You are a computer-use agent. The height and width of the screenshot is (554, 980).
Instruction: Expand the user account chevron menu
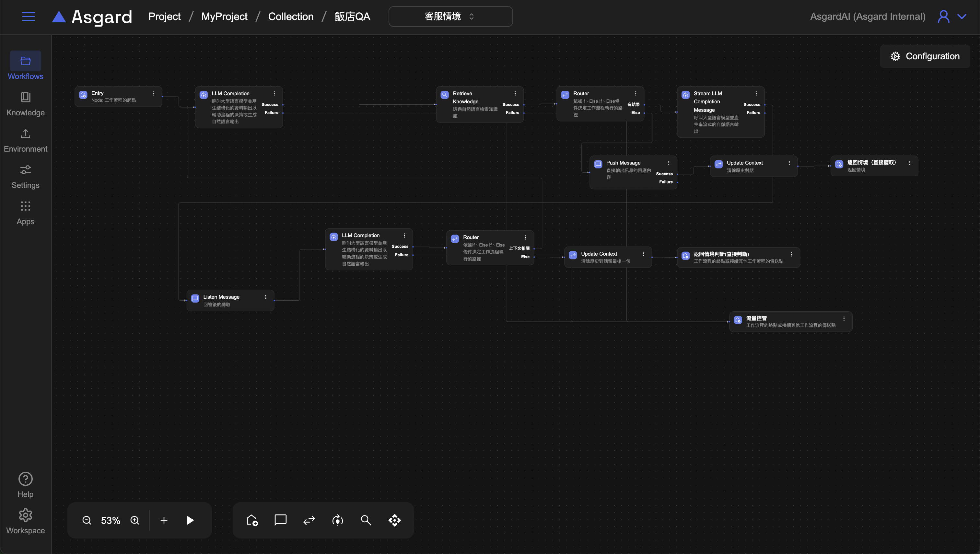[962, 17]
